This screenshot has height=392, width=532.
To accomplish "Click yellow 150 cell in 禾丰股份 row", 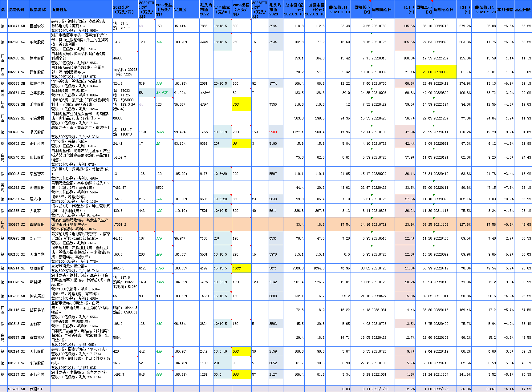I will [x=242, y=104].
